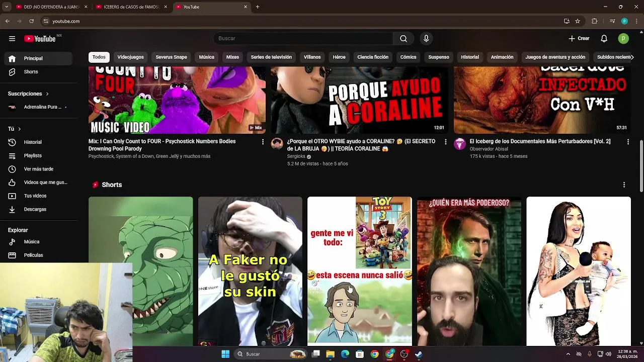Open the Faker skin short thumbnail
Viewport: 644px width, 362px height.
[x=250, y=271]
